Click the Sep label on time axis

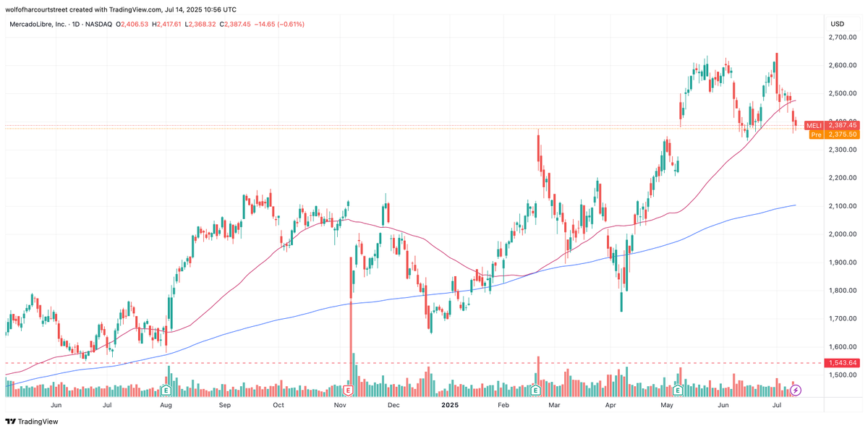pos(225,406)
